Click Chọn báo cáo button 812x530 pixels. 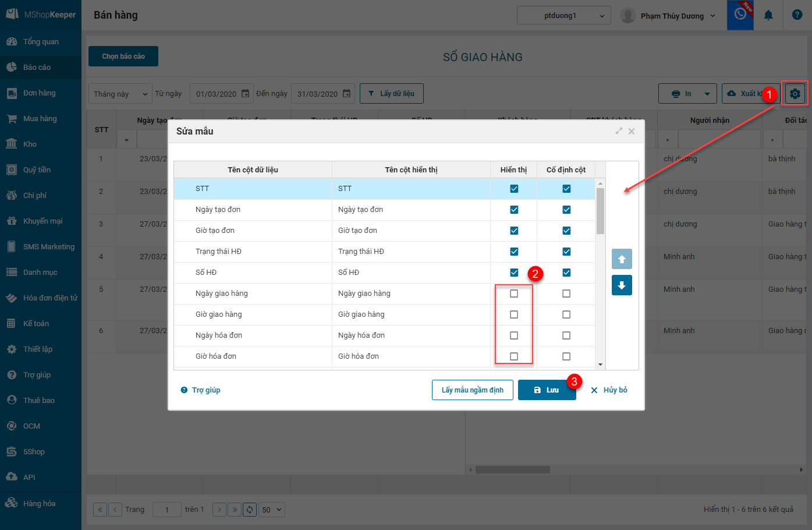[x=123, y=56]
